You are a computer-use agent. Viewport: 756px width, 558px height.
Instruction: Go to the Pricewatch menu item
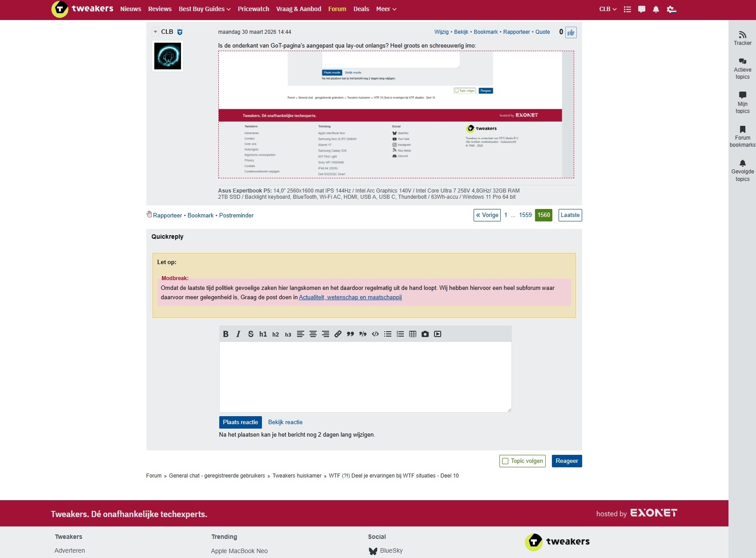pyautogui.click(x=253, y=8)
